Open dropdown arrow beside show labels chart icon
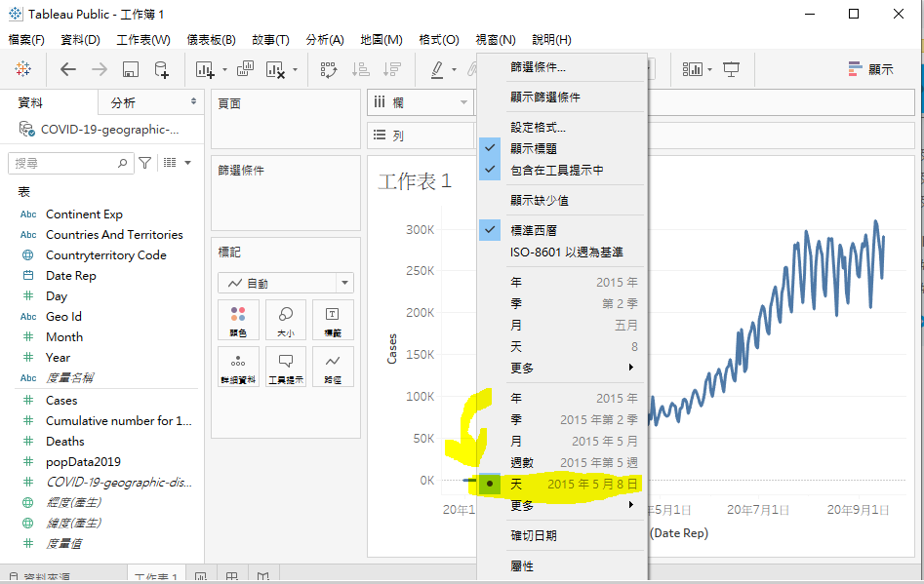 (x=710, y=69)
